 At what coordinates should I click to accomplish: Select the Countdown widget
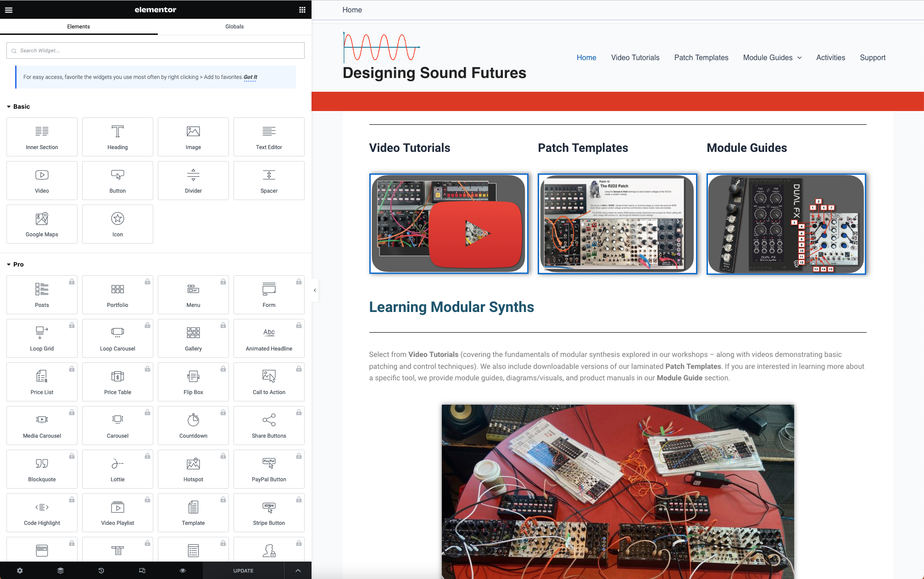193,425
